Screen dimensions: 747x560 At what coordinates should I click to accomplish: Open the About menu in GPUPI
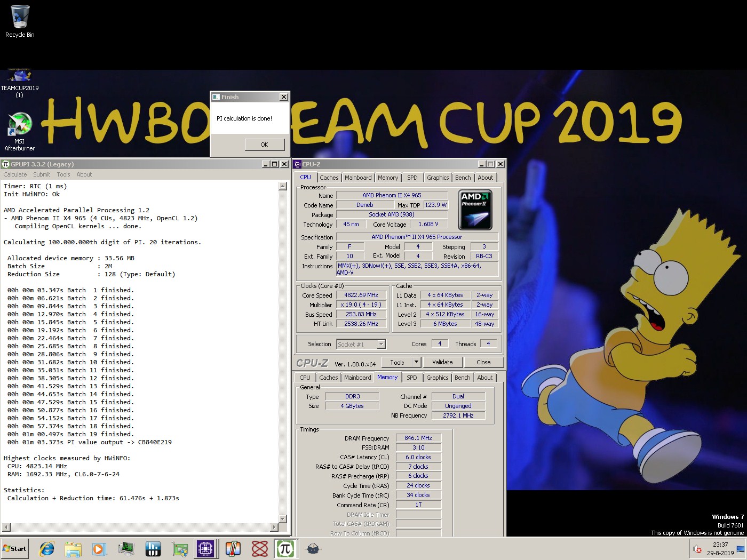coord(84,174)
